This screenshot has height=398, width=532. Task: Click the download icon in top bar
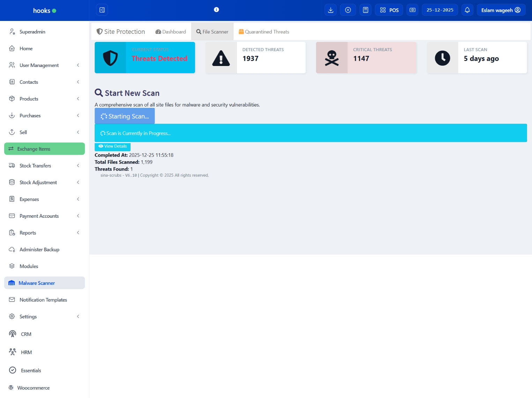(331, 10)
